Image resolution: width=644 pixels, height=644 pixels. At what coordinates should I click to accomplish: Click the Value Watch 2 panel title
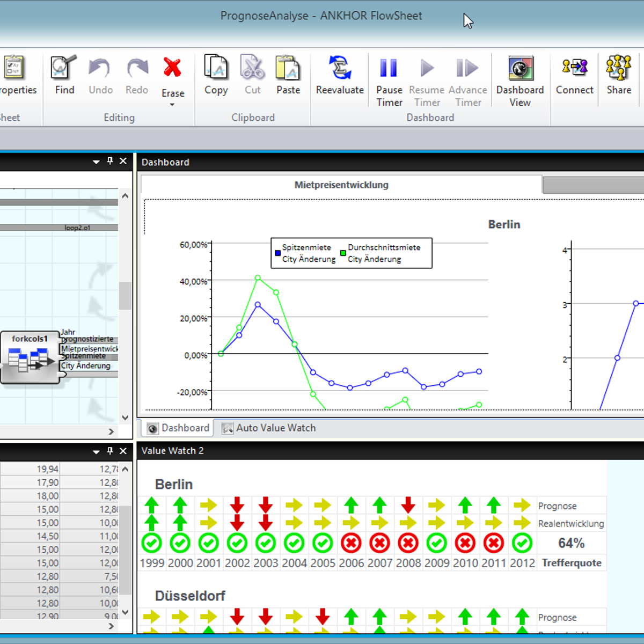(x=172, y=451)
